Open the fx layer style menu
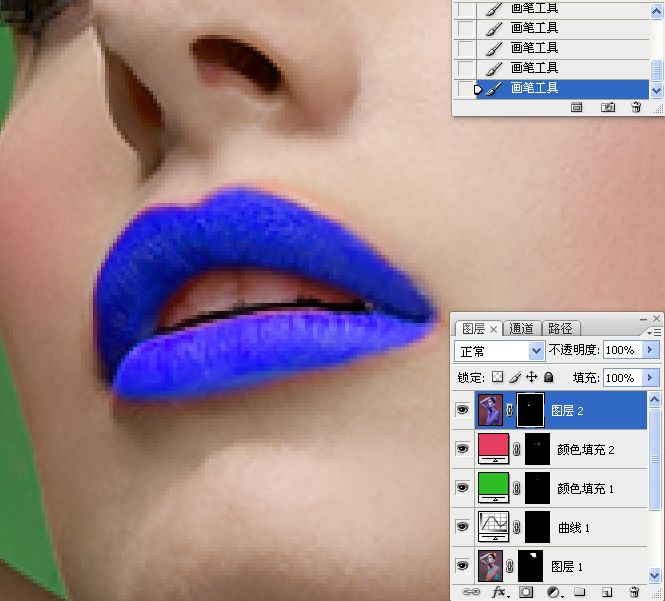 (499, 592)
